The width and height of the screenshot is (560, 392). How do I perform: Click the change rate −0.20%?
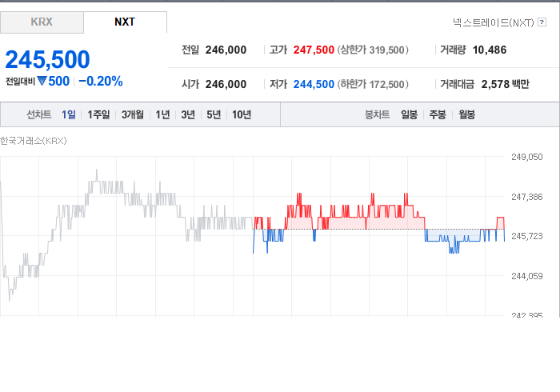[x=101, y=82]
